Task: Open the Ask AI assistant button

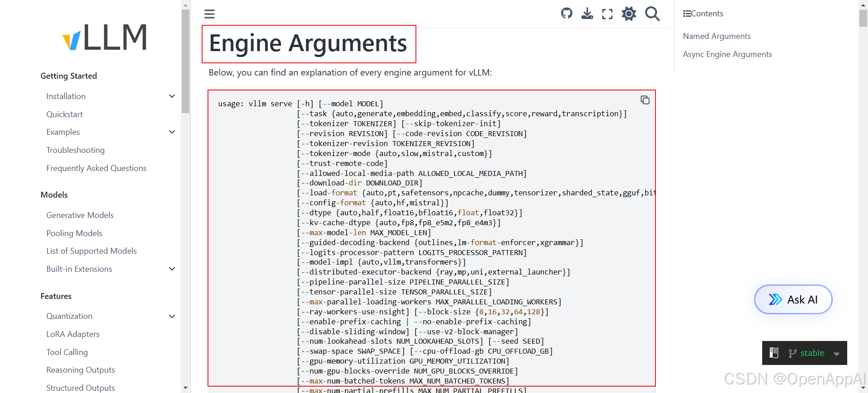Action: click(x=793, y=299)
